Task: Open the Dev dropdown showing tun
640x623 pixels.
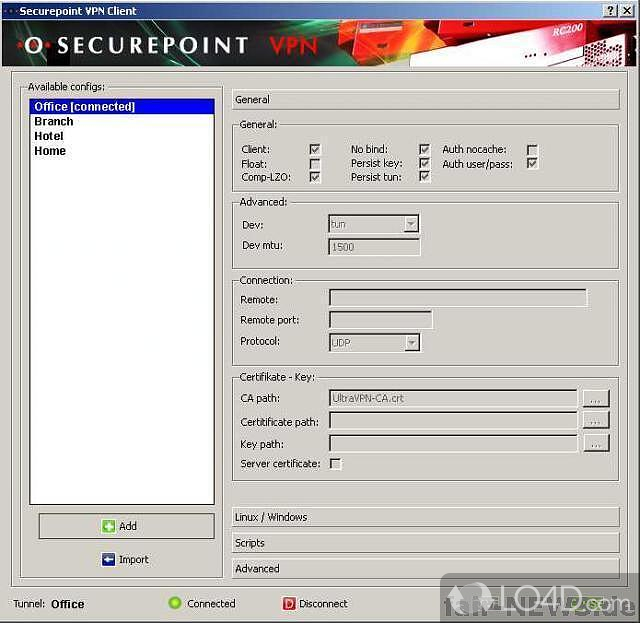Action: 373,224
